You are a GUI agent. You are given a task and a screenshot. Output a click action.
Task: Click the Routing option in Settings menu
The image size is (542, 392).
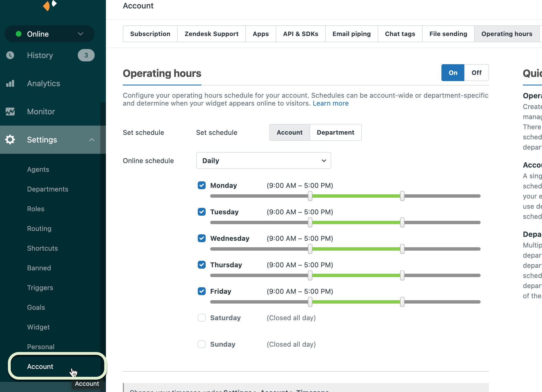click(39, 228)
